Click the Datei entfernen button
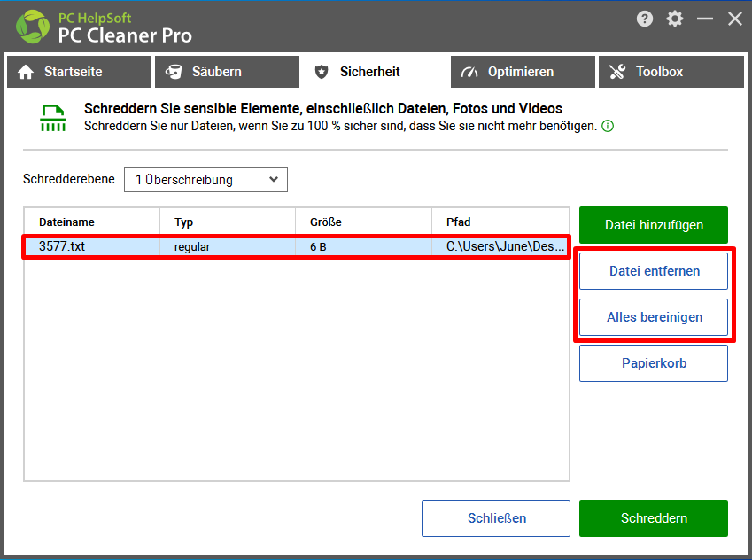The width and height of the screenshot is (752, 560). [654, 271]
